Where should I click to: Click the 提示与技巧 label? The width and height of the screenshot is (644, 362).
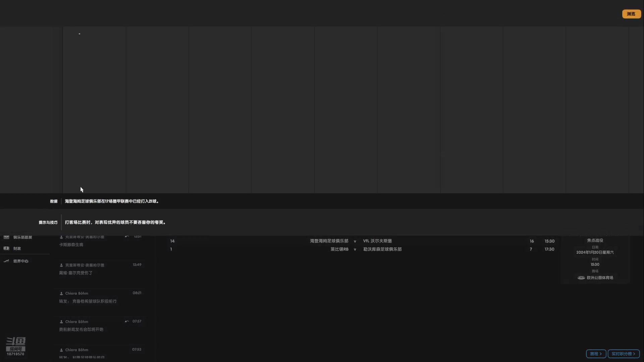click(48, 222)
